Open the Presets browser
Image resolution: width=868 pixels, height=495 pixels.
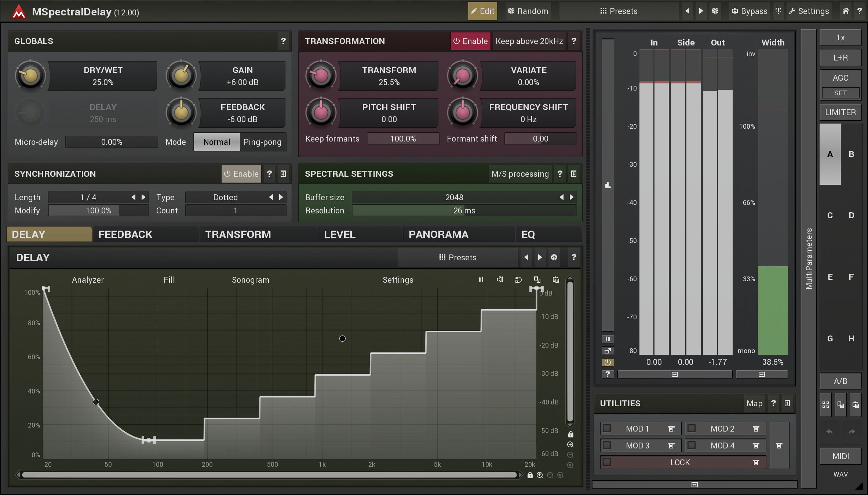(x=619, y=11)
